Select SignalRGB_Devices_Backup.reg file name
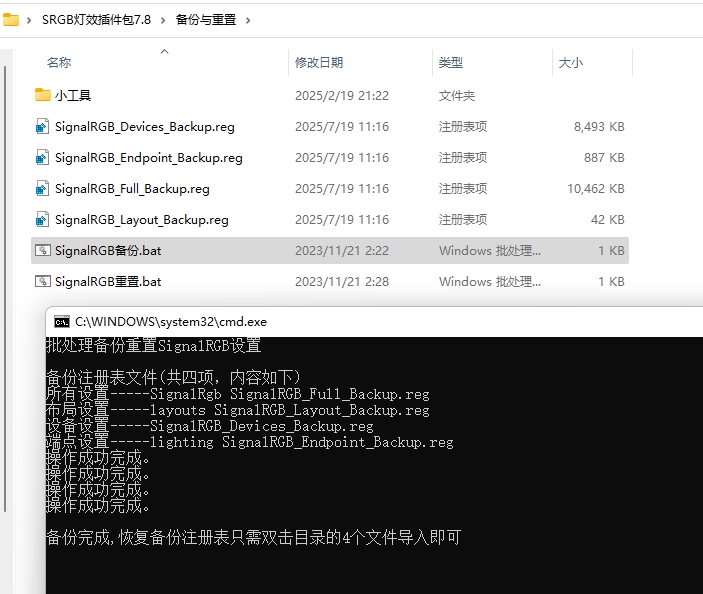This screenshot has height=594, width=703. pyautogui.click(x=145, y=127)
